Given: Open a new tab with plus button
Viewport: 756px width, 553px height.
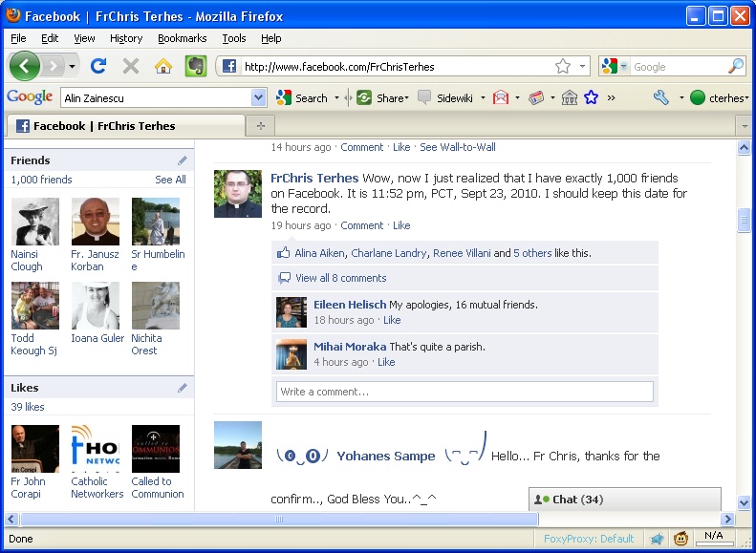Looking at the screenshot, I should tap(261, 126).
